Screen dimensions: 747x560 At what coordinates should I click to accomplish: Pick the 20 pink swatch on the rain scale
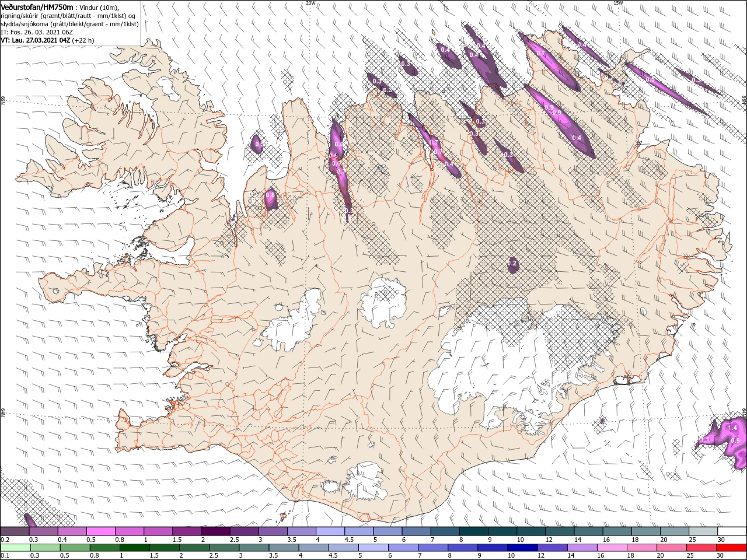click(672, 548)
